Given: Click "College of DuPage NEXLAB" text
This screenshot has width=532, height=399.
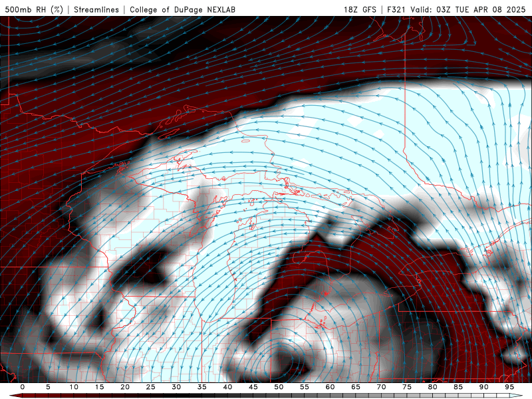Looking at the screenshot, I should 182,9.
